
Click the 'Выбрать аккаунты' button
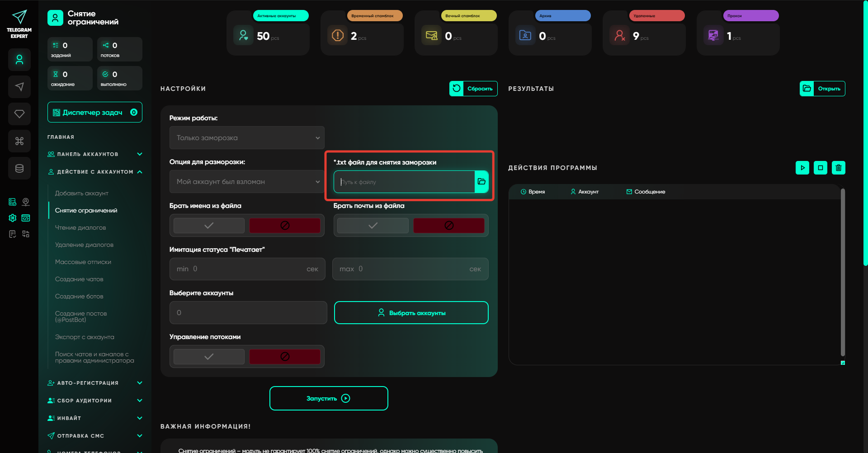411,313
